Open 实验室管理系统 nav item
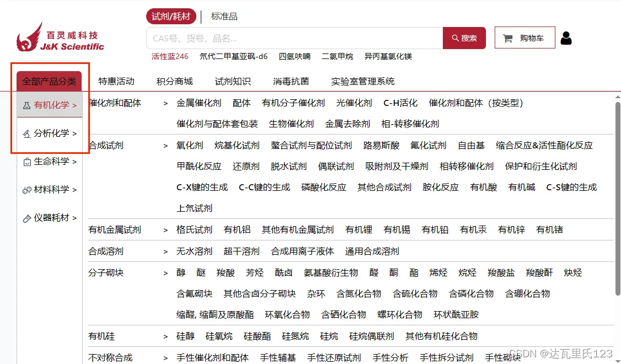 click(x=363, y=81)
